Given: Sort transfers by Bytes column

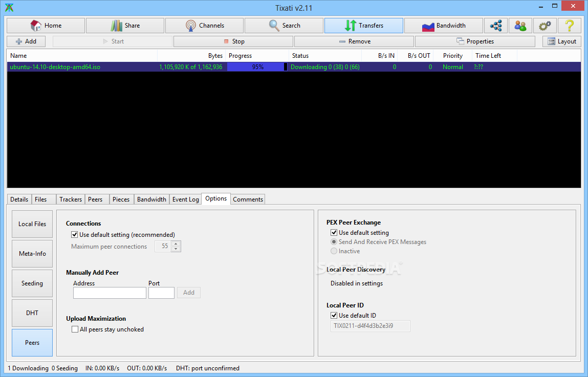Looking at the screenshot, I should pos(191,55).
